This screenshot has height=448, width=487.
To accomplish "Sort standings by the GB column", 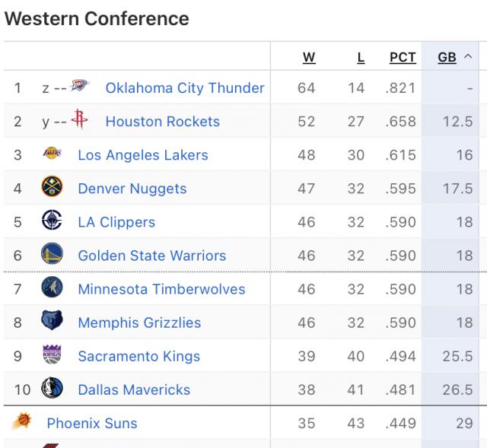I will coord(447,57).
